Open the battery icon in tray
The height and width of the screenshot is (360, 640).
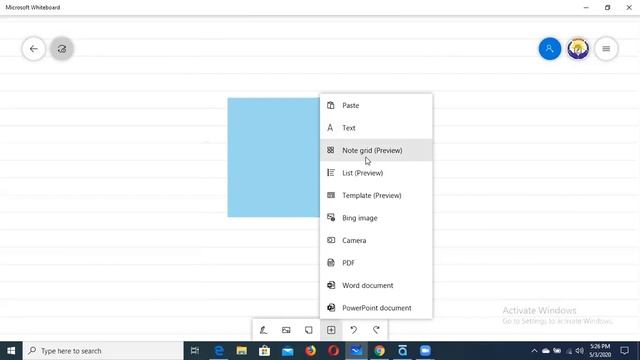pyautogui.click(x=557, y=351)
